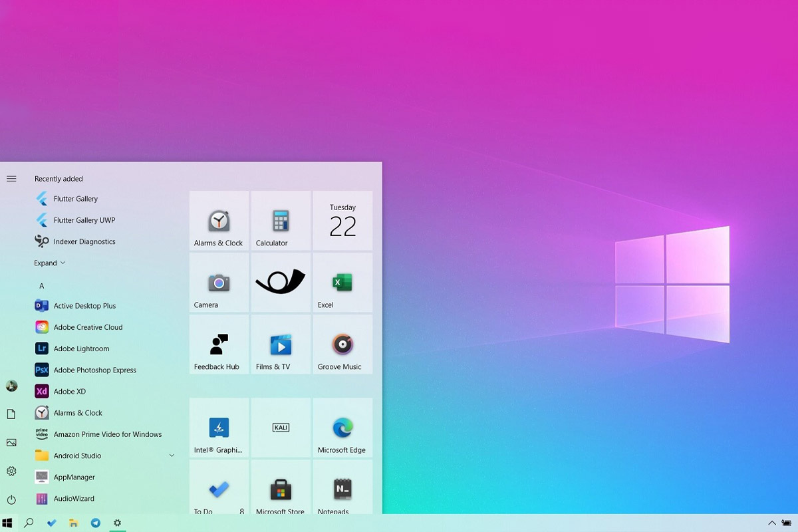Launch AudioWizard from the app list
The width and height of the screenshot is (798, 532).
pos(105,498)
